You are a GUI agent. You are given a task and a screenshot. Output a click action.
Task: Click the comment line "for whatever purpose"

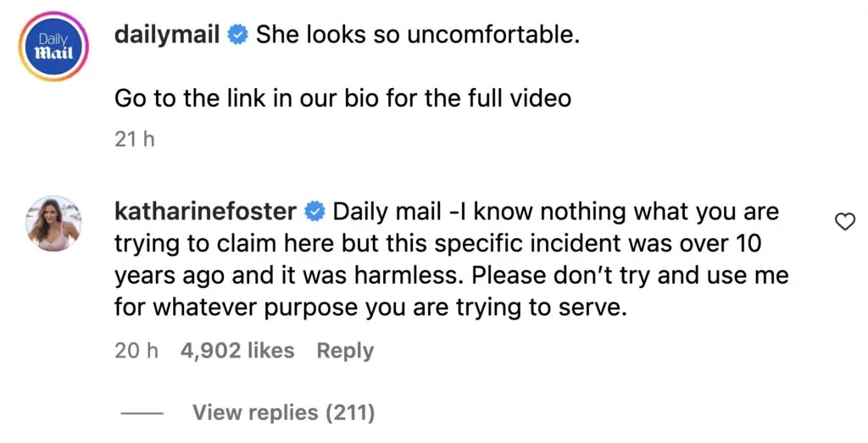370,307
